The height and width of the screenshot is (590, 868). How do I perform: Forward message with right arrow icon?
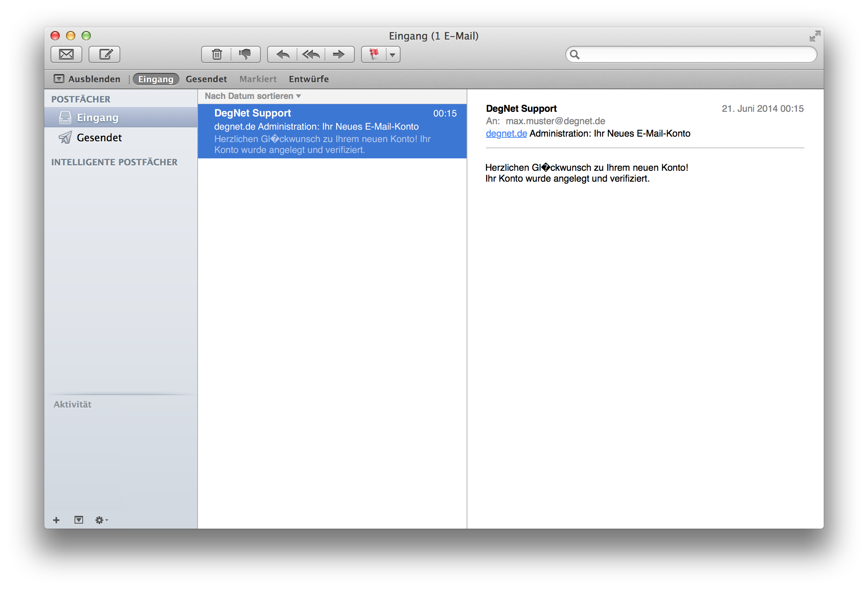339,54
